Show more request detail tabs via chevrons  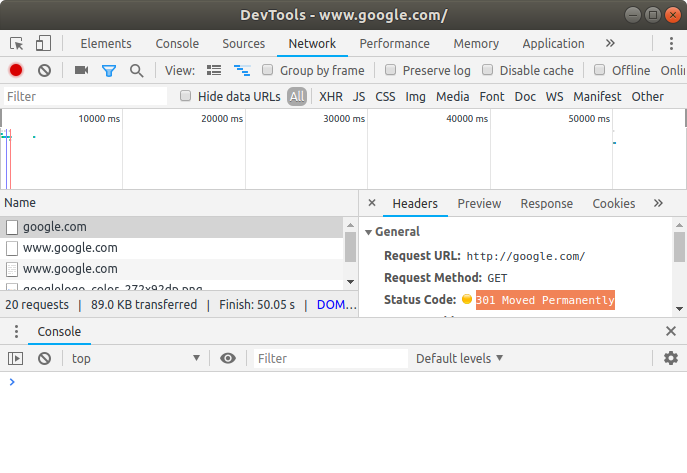[x=658, y=203]
